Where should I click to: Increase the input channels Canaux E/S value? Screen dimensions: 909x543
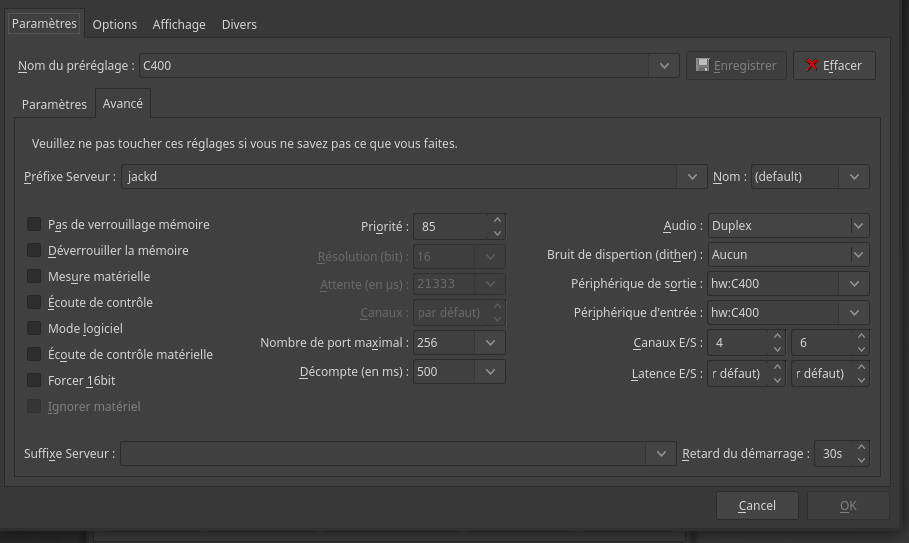(x=777, y=336)
